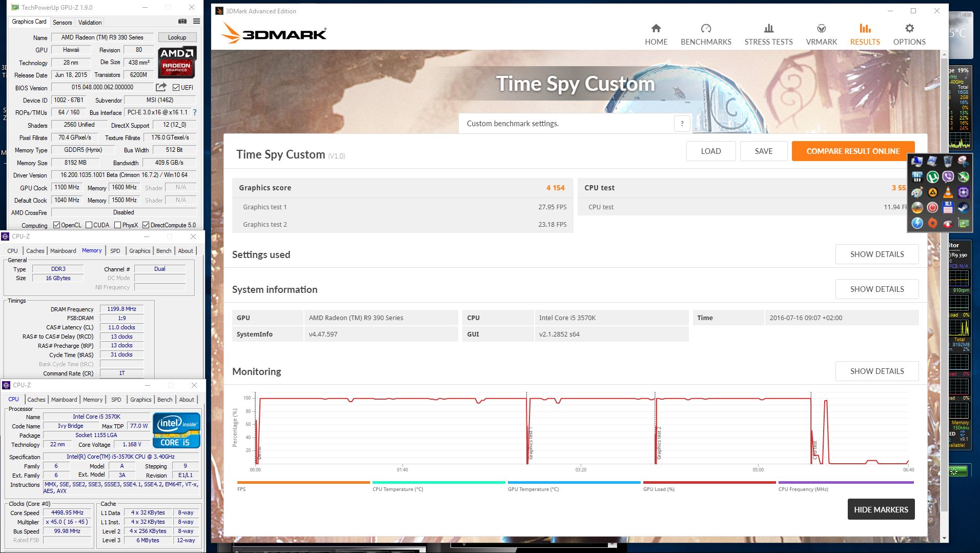Click the red power button icon
Viewport: 980px width, 553px height.
click(932, 208)
